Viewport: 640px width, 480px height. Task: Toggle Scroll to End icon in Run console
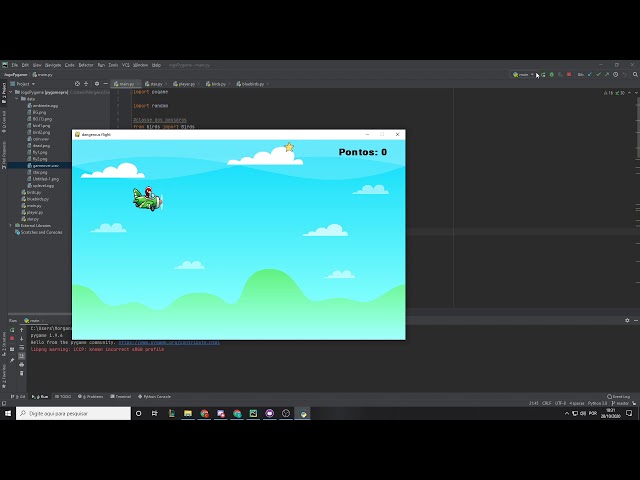(x=22, y=356)
